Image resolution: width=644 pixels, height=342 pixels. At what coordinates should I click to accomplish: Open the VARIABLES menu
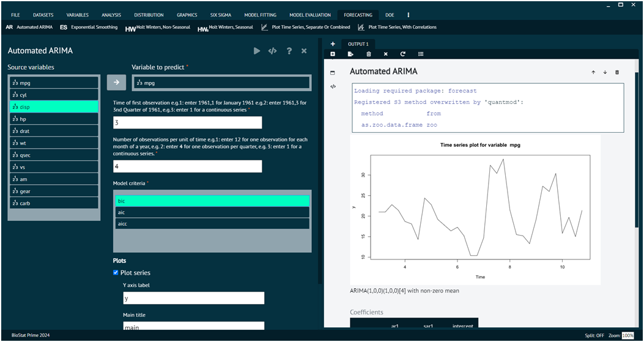click(x=78, y=15)
